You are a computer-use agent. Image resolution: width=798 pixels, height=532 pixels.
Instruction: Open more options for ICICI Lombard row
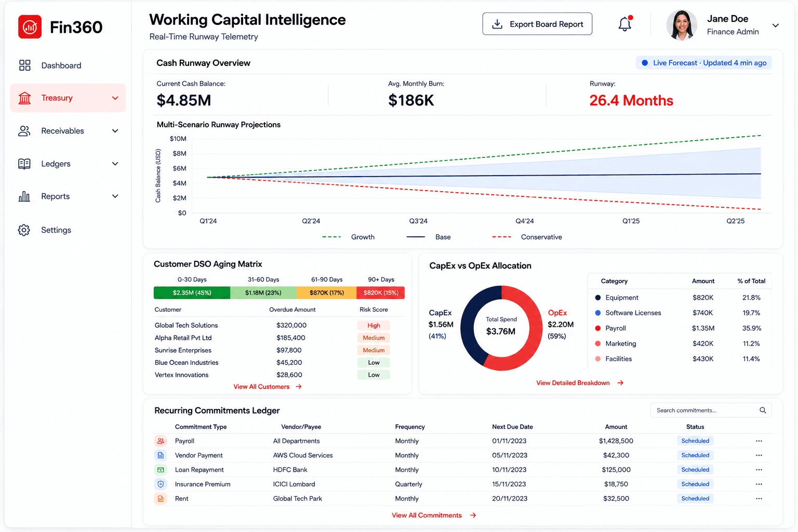click(759, 484)
